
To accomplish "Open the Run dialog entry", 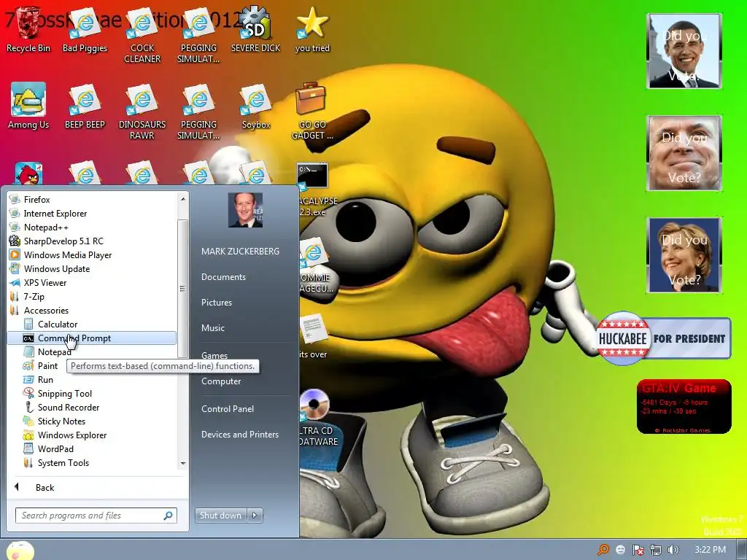I will point(45,379).
